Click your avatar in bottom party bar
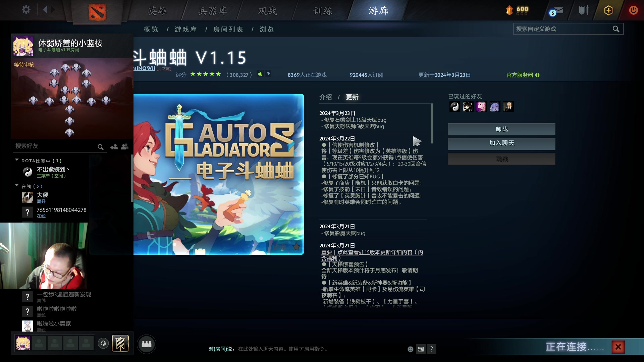 point(23,343)
